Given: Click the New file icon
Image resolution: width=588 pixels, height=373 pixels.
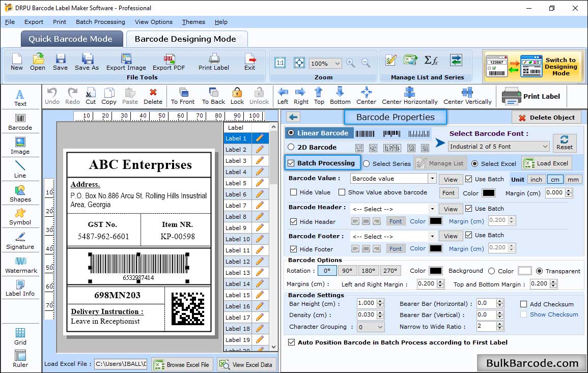Looking at the screenshot, I should (17, 62).
